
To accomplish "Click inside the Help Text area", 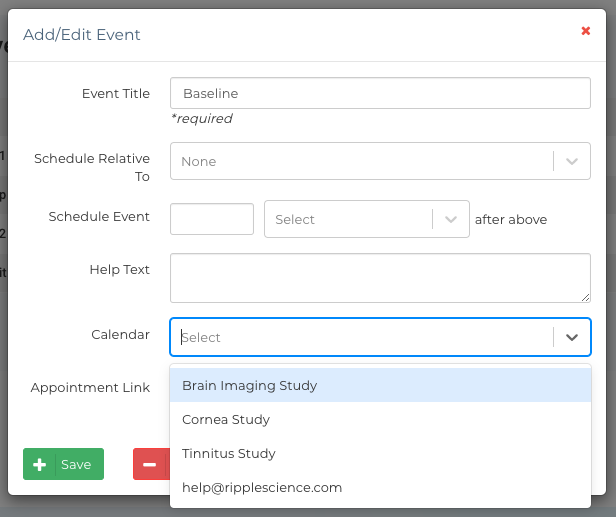I will (x=380, y=277).
